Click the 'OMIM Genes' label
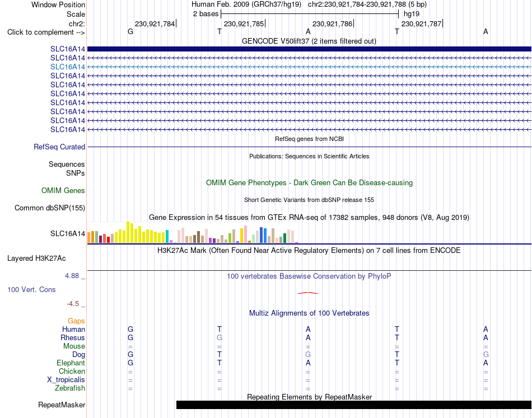 (x=63, y=190)
